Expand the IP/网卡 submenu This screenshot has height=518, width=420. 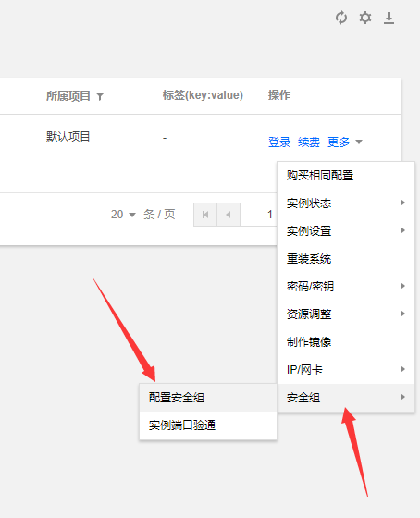pyautogui.click(x=346, y=370)
